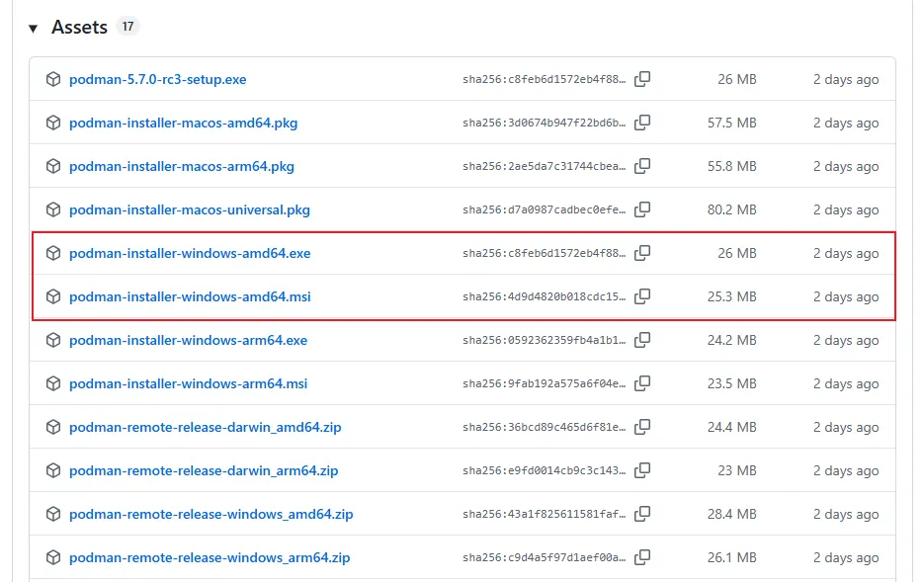The image size is (924, 582).
Task: Copy hash for podman-installer-windows-arm64.exe
Action: [642, 340]
